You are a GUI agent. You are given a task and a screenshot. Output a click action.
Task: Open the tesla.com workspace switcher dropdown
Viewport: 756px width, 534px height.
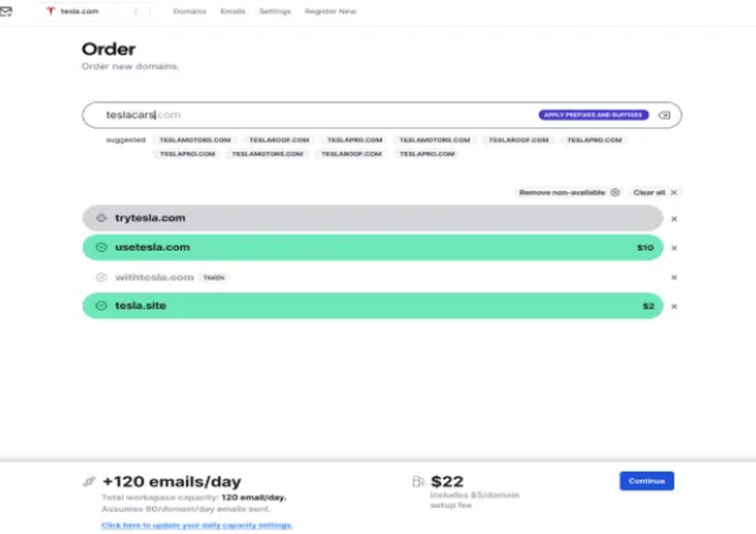[x=92, y=11]
